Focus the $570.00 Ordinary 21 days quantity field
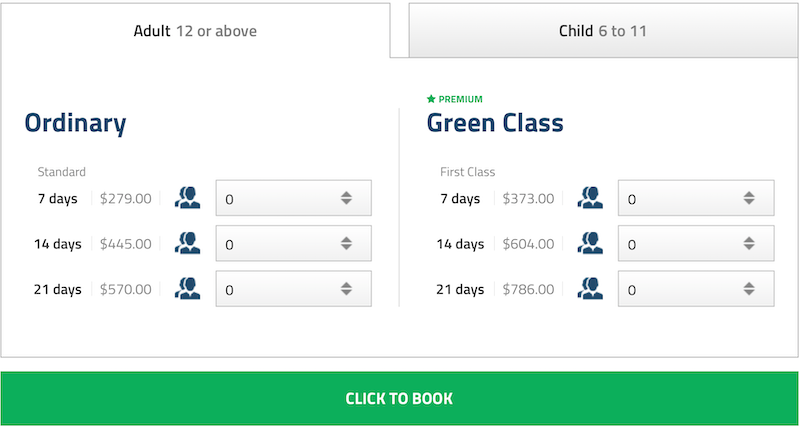This screenshot has height=428, width=800. tap(293, 289)
